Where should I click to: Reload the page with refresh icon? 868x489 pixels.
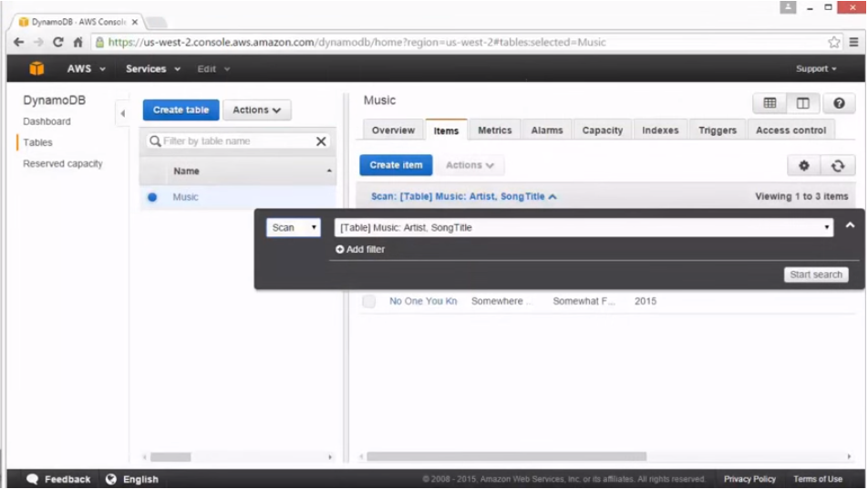(x=57, y=42)
